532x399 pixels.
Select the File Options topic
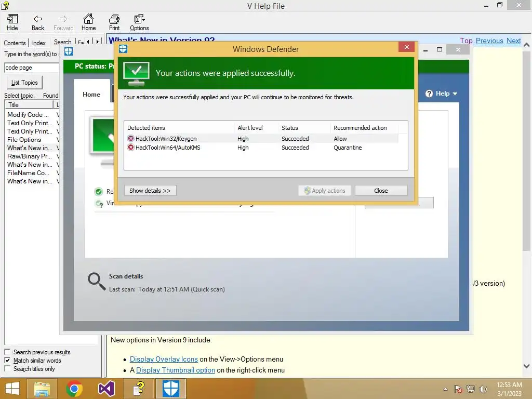[x=24, y=139]
